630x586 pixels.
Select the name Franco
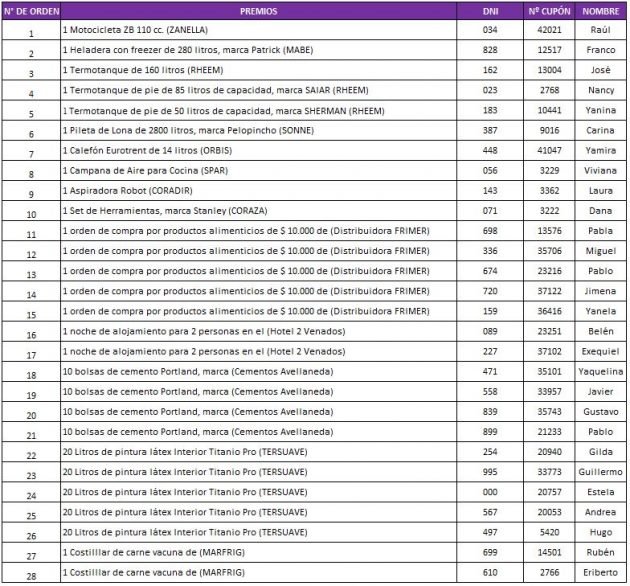click(x=600, y=50)
